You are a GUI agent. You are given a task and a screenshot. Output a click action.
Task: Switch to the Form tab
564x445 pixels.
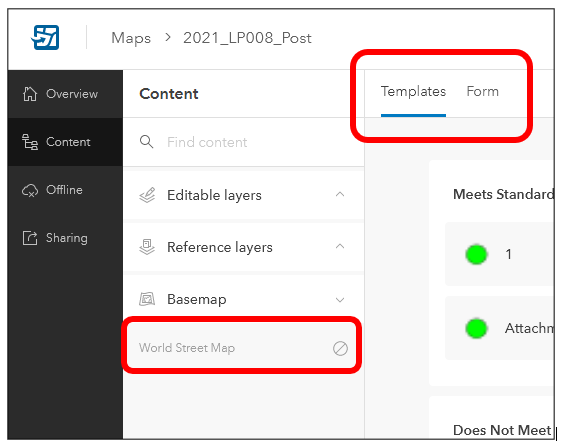pos(482,91)
